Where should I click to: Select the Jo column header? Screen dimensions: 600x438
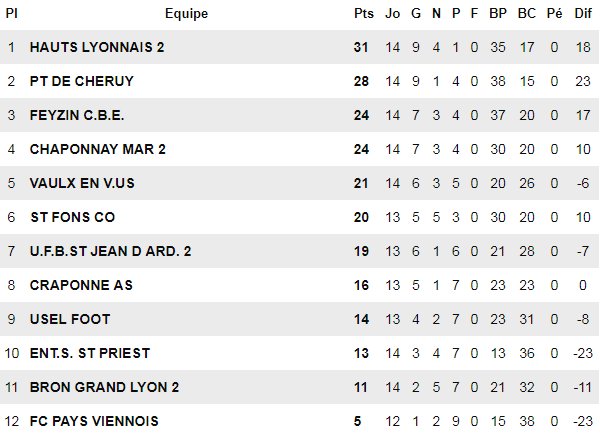(x=392, y=14)
